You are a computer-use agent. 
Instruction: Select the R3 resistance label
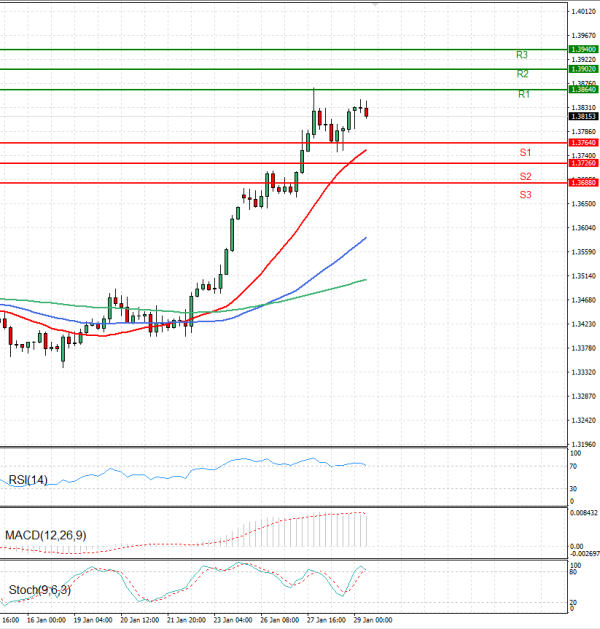[522, 54]
